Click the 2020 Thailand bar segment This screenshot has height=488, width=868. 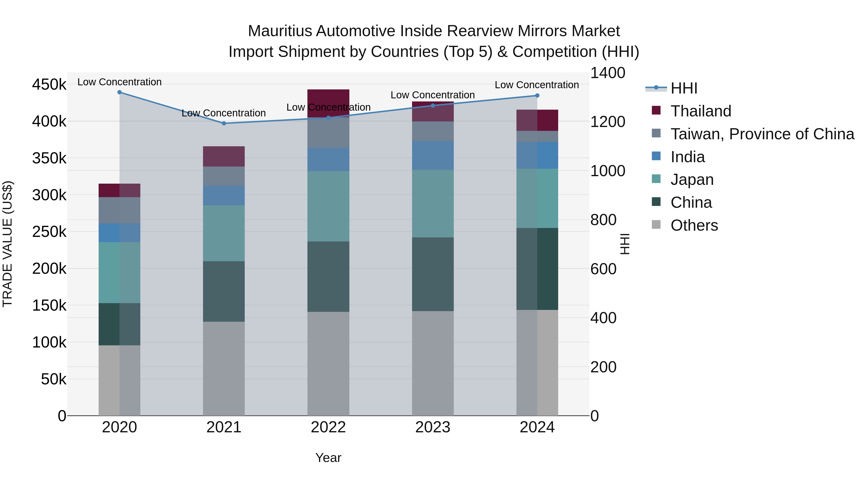(119, 190)
